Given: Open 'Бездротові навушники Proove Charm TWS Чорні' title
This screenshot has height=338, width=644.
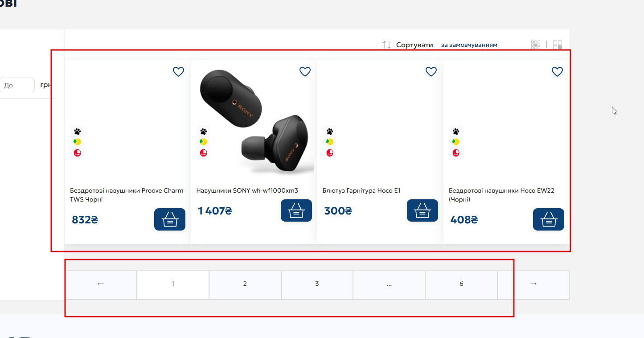Looking at the screenshot, I should [x=127, y=195].
